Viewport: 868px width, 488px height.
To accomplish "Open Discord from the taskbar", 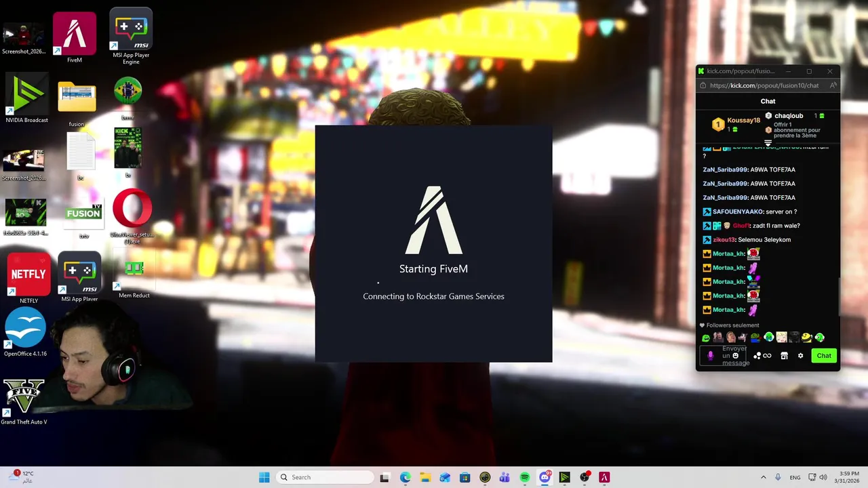I will [x=545, y=477].
